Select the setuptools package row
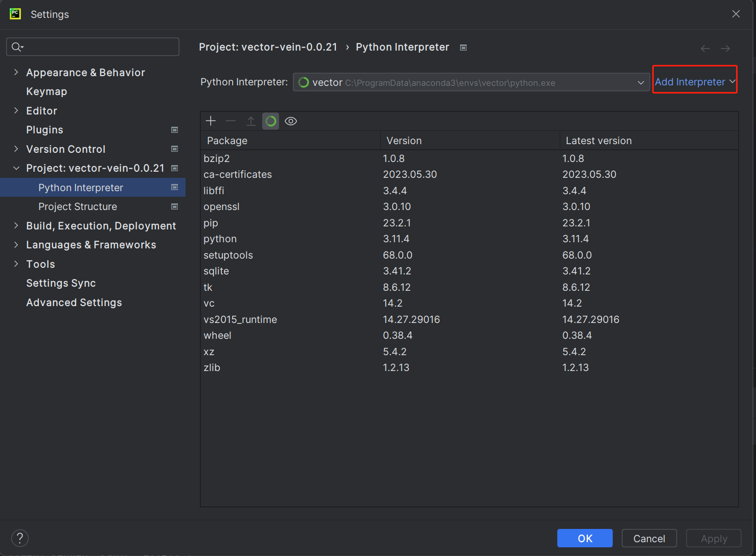 click(x=469, y=255)
